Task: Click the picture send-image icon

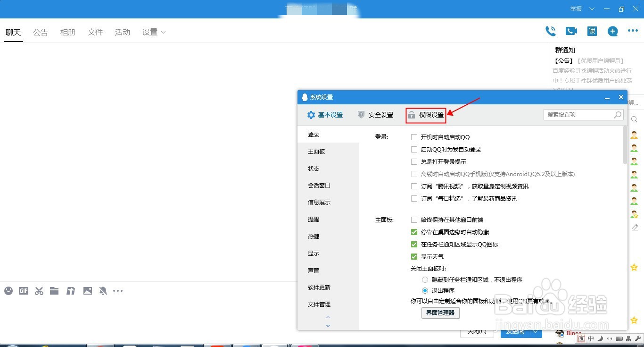Action: (88, 291)
